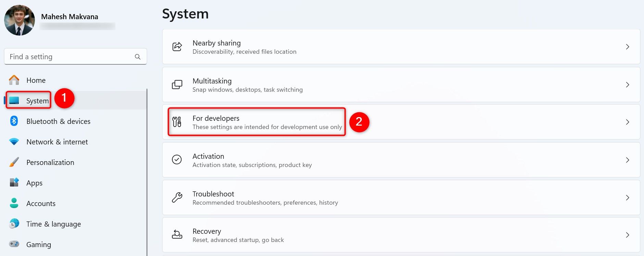Open For developers via its chevron arrow
The image size is (644, 256).
click(x=628, y=122)
